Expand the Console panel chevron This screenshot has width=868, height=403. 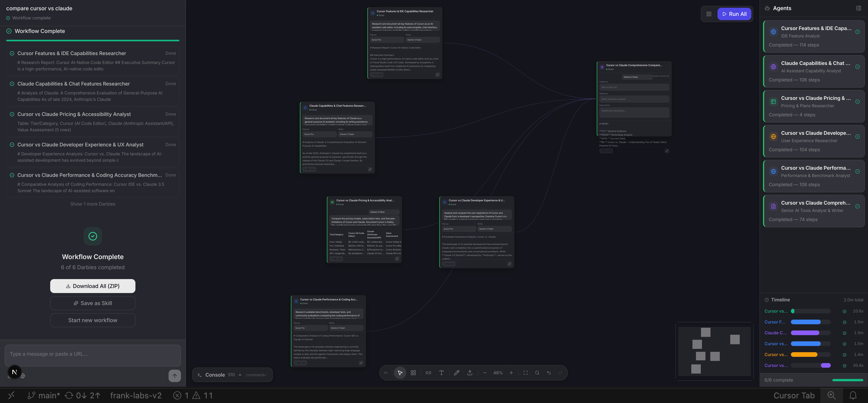[240, 375]
